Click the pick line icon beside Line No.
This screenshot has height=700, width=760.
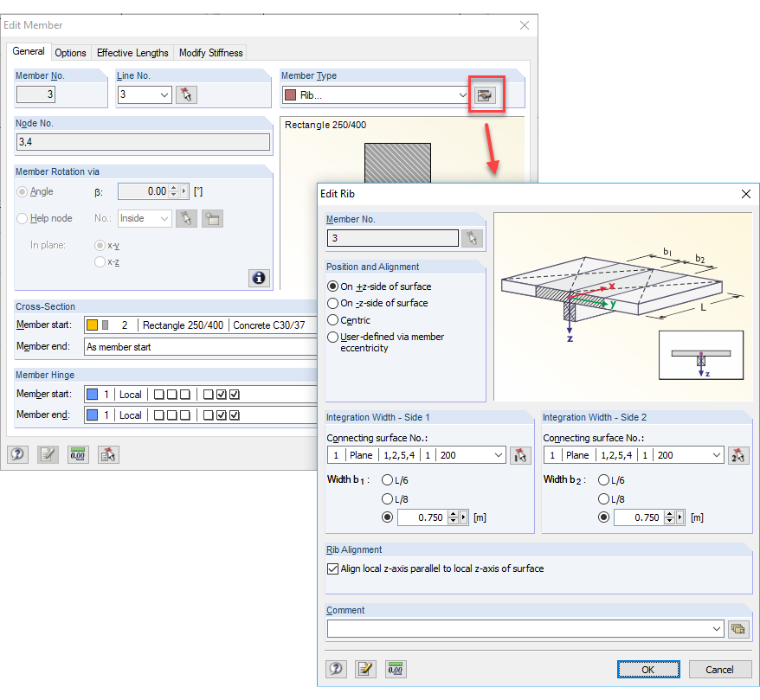pos(186,95)
